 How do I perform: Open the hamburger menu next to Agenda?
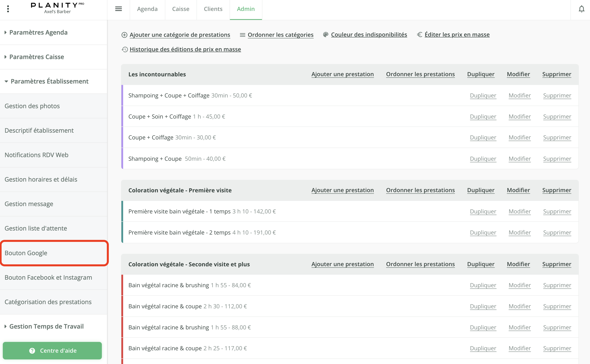click(x=118, y=9)
